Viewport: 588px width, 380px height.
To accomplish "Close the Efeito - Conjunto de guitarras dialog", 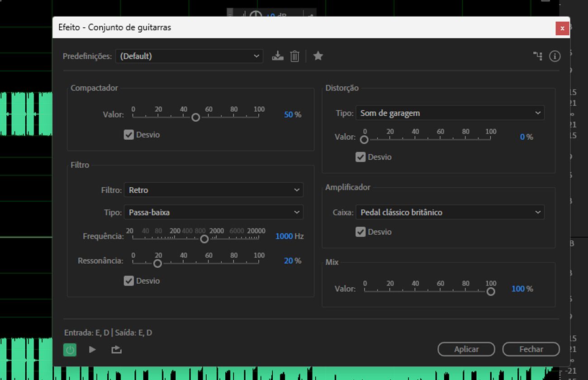I will pos(562,28).
